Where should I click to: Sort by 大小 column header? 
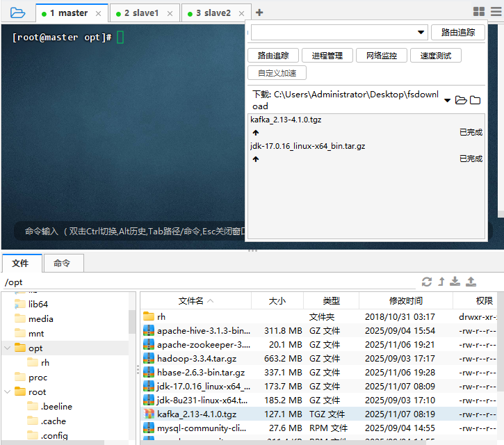[277, 301]
